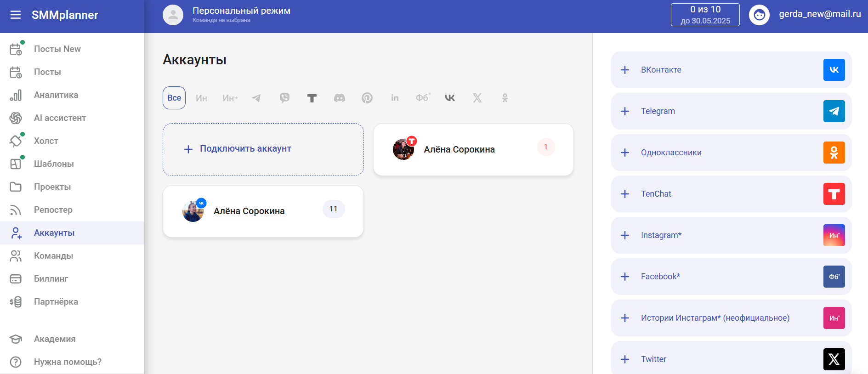Click the black X Twitter logo
868x374 pixels.
(834, 359)
